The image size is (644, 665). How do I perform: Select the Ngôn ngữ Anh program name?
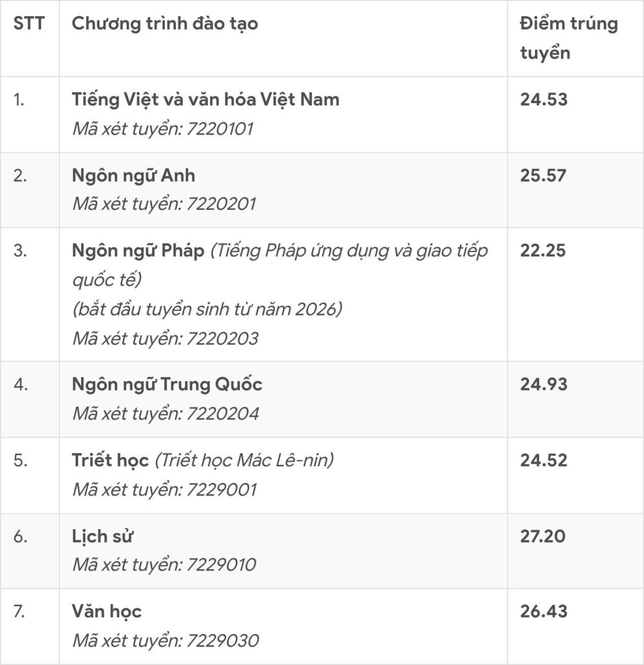coord(134,176)
